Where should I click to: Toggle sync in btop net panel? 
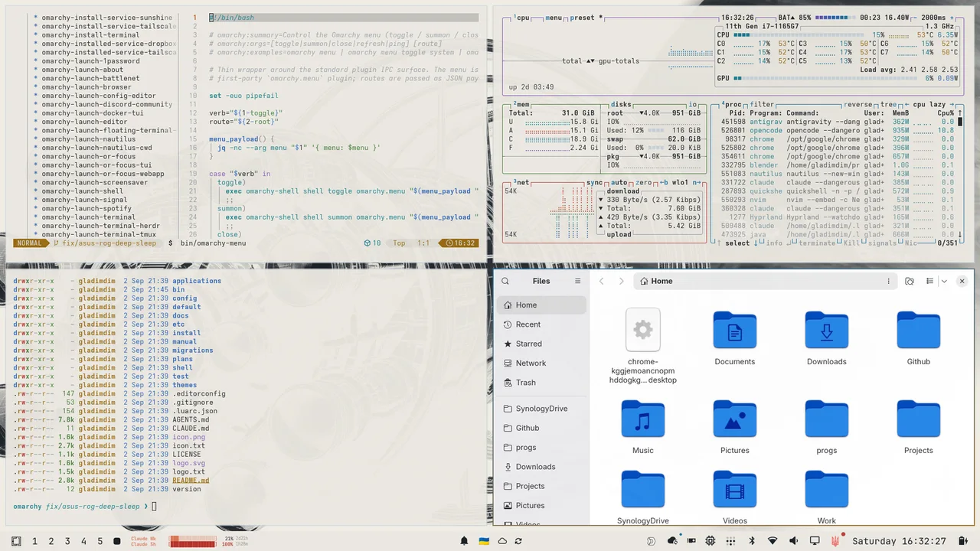[595, 183]
